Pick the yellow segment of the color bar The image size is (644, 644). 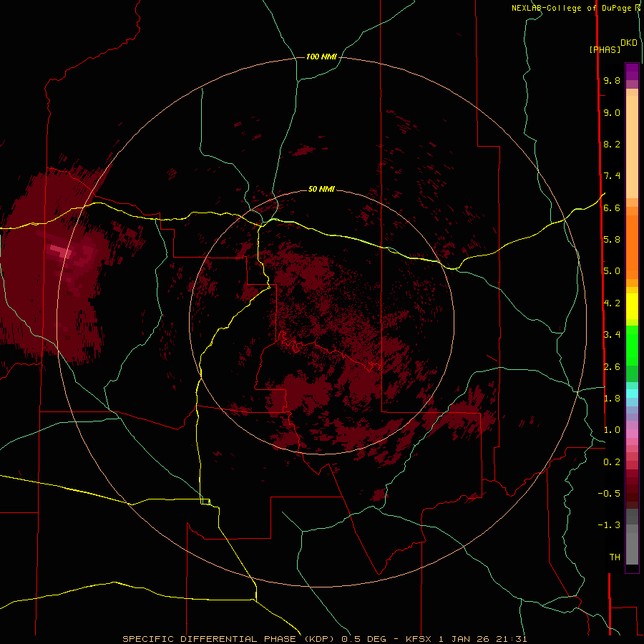(x=632, y=306)
